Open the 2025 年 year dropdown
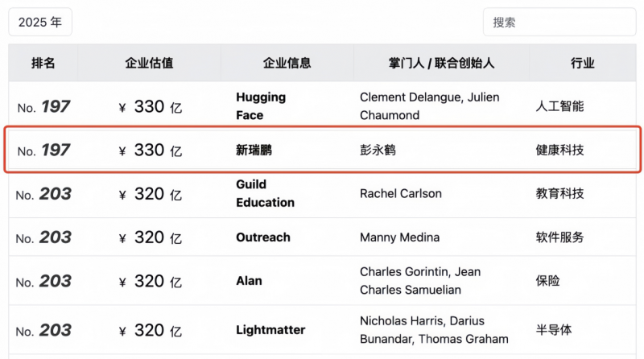This screenshot has width=644, height=359. tap(40, 23)
